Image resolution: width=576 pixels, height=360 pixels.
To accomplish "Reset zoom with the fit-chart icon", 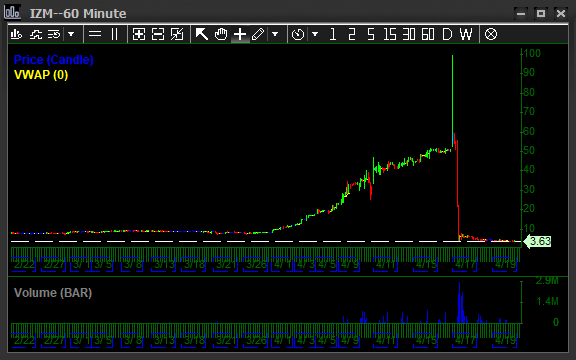I will click(x=177, y=35).
